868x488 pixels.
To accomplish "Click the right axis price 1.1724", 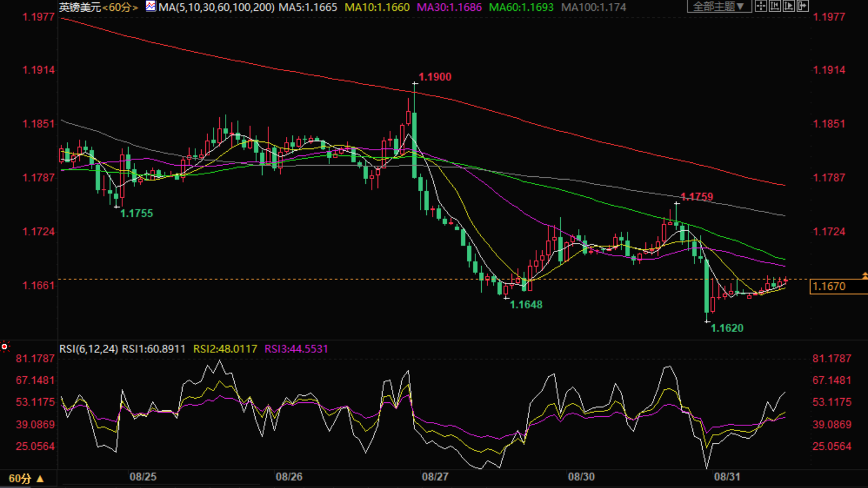I will pyautogui.click(x=829, y=232).
